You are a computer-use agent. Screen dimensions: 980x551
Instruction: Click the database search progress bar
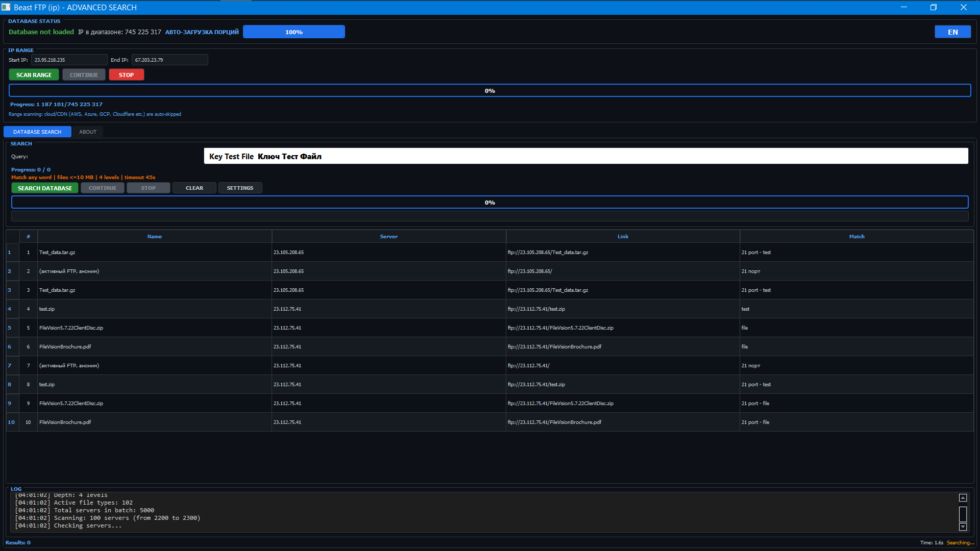pyautogui.click(x=490, y=203)
